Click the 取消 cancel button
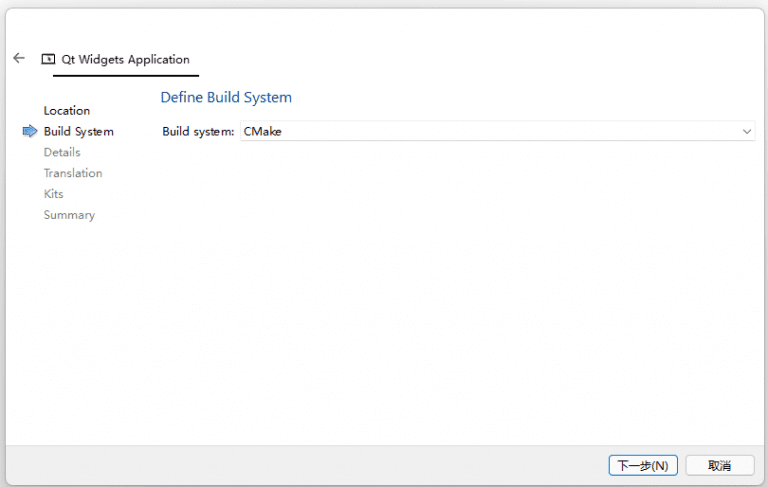Viewport: 768px width, 487px height. 719,465
